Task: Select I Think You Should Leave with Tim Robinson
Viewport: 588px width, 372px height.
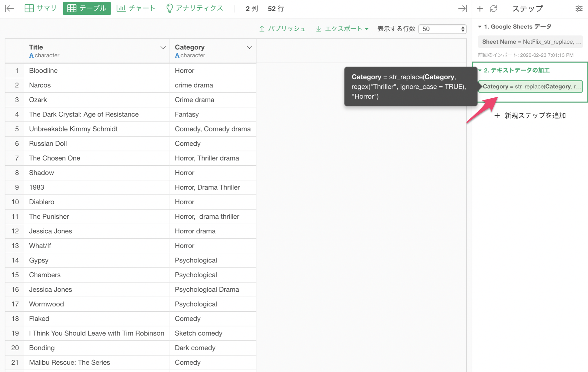Action: click(97, 333)
